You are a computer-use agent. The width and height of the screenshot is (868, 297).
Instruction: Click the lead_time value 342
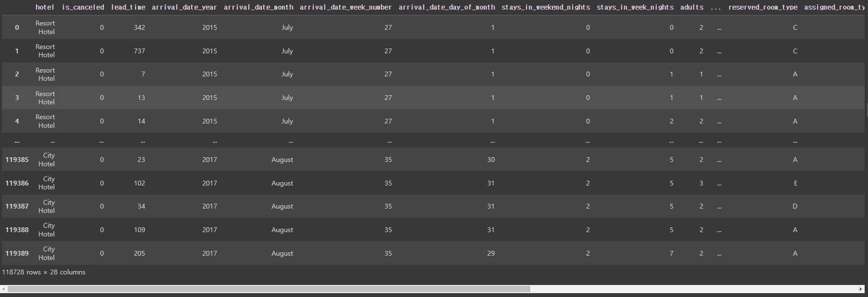tap(139, 27)
